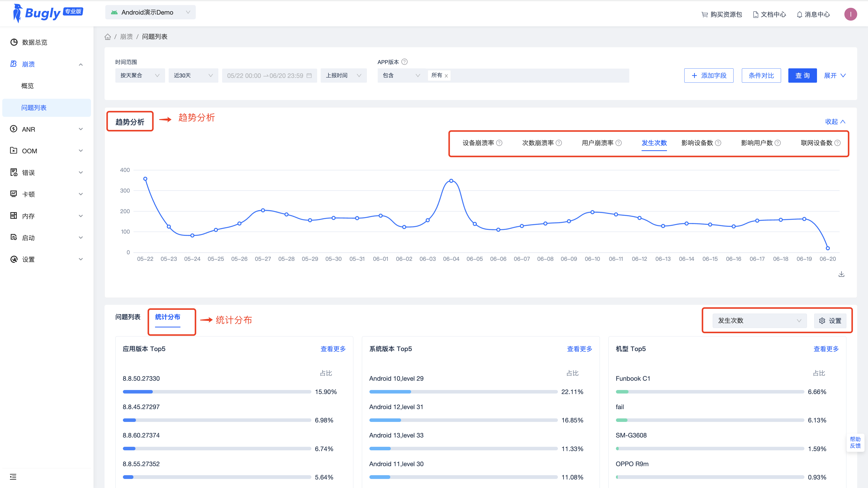Open 消息中心 notification center
The height and width of the screenshot is (488, 868).
coord(813,15)
